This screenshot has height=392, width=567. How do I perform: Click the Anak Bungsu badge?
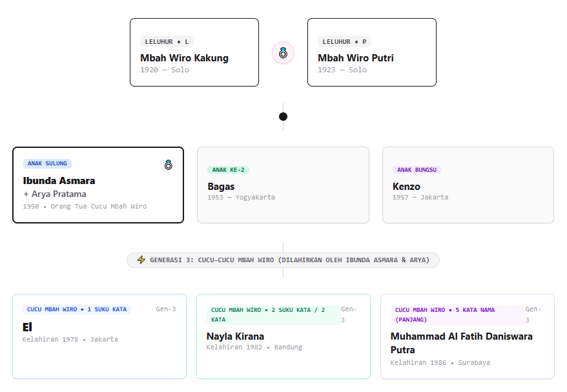coord(417,170)
